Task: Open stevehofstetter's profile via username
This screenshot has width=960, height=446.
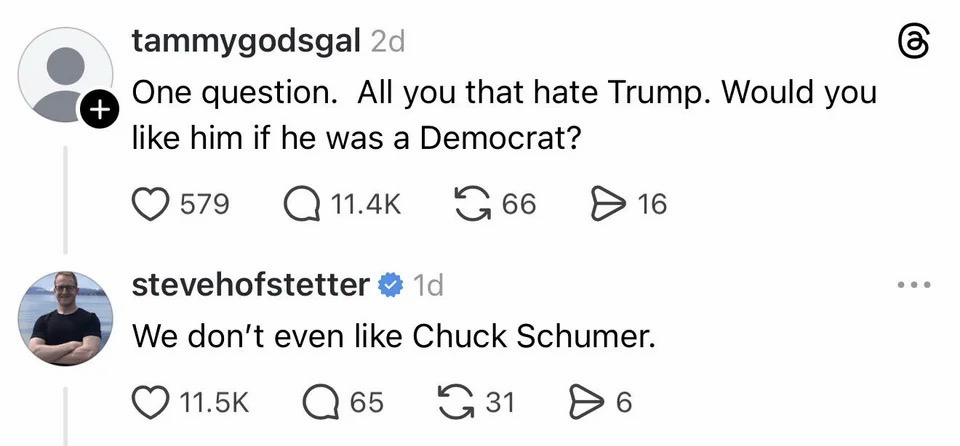Action: pos(250,285)
